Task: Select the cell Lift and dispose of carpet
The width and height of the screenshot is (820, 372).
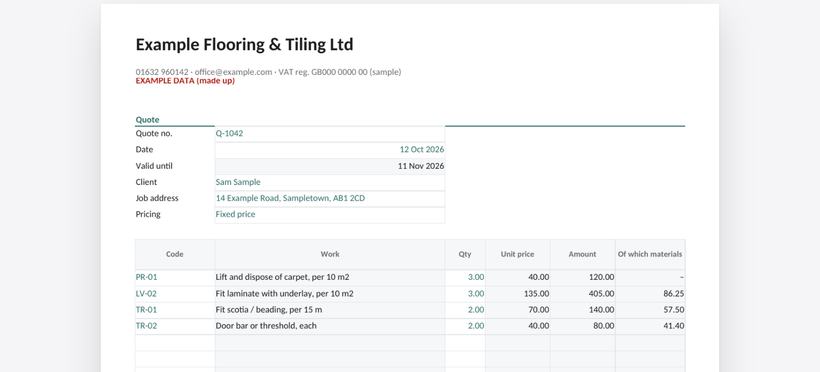Action: [x=330, y=277]
